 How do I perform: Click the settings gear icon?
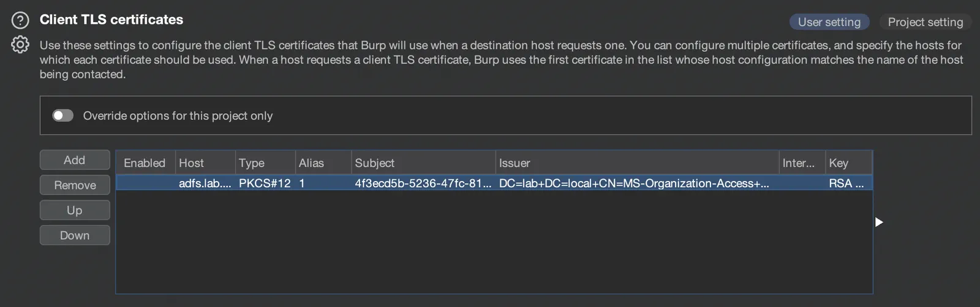(20, 45)
